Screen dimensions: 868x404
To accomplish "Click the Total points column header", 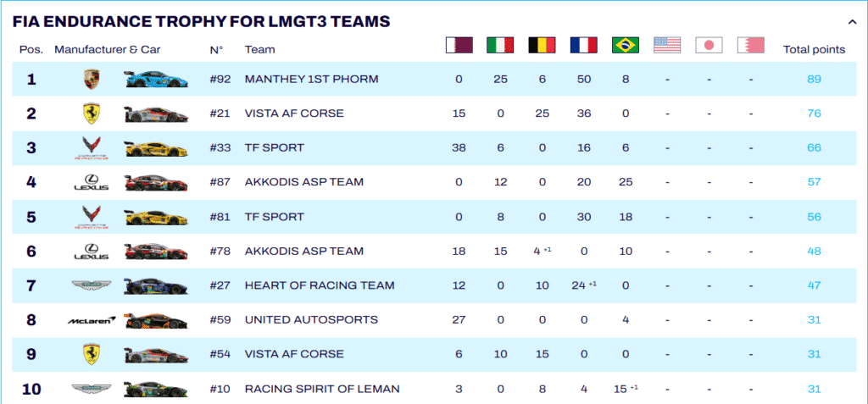I will tap(814, 50).
